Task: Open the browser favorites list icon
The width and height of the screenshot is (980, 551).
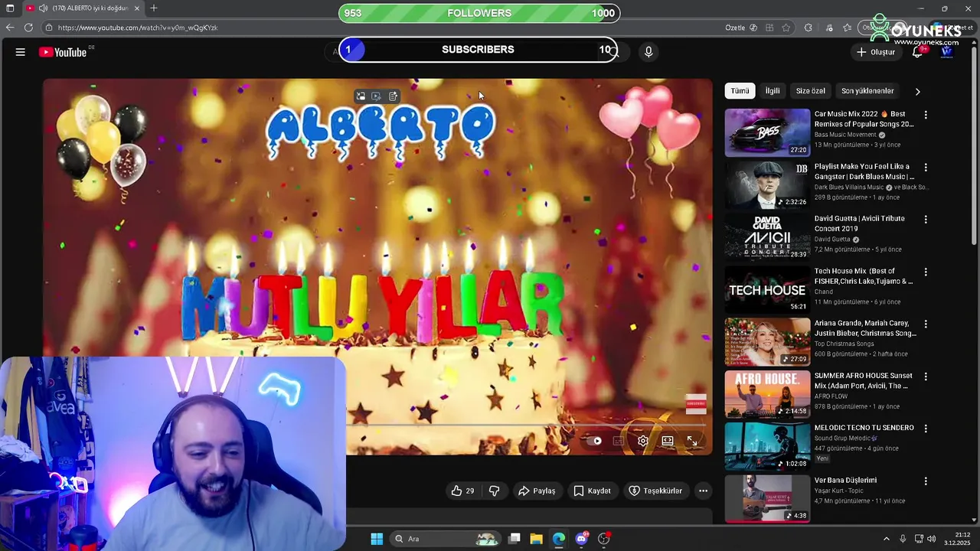Action: [x=848, y=28]
